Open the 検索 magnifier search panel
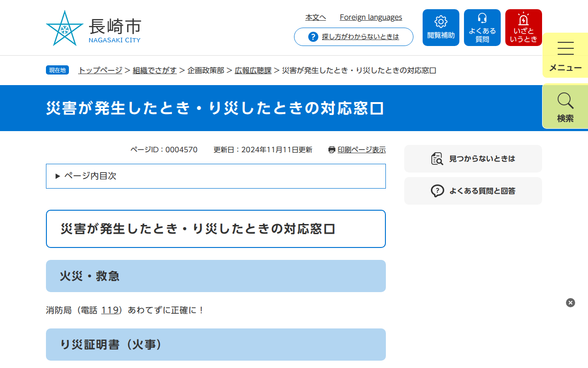The width and height of the screenshot is (588, 368). [565, 106]
